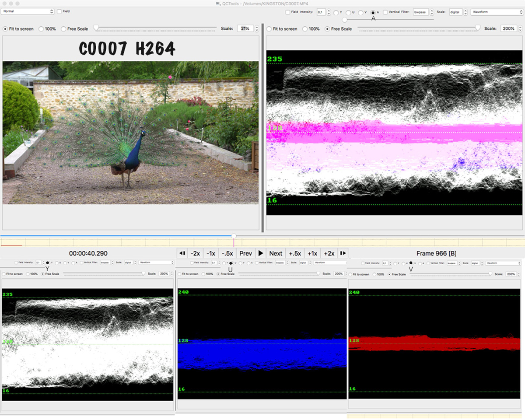Click slider handle beneath the A panel plane radios
525x420 pixels.
[x=344, y=20]
